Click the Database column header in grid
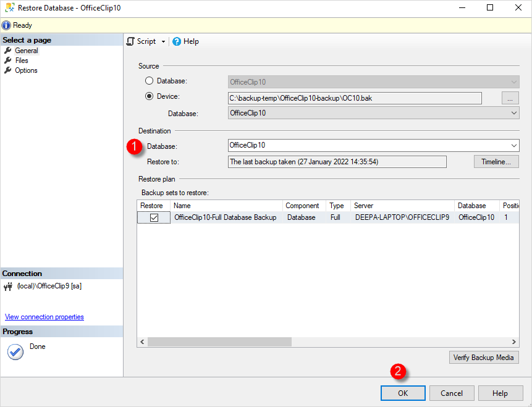The width and height of the screenshot is (532, 407). (476, 206)
